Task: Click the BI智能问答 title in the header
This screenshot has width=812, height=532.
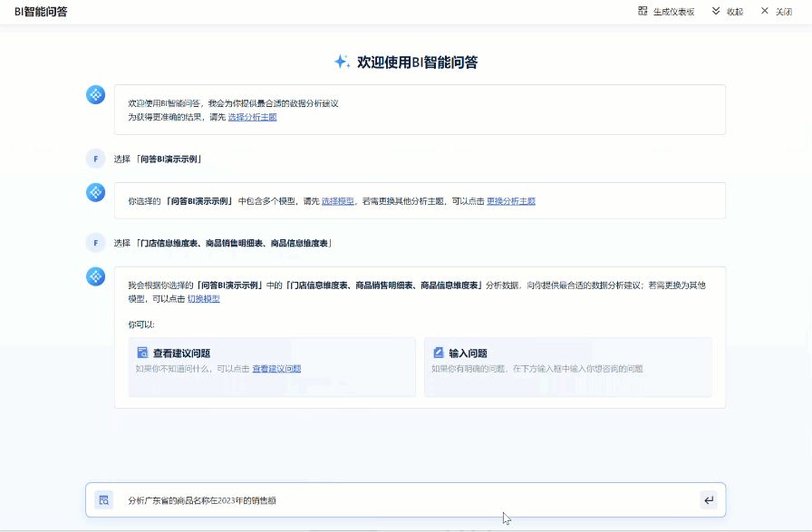Action: click(41, 12)
